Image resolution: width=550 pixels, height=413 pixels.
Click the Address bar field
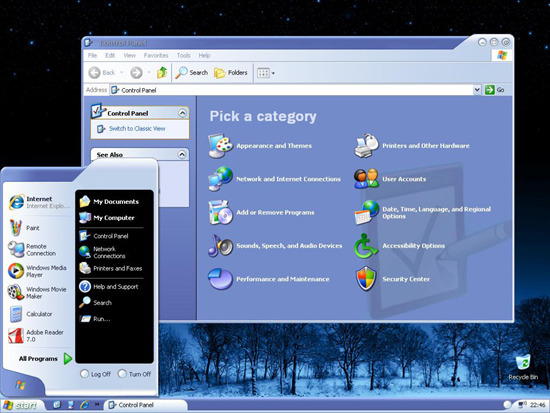pyautogui.click(x=291, y=90)
